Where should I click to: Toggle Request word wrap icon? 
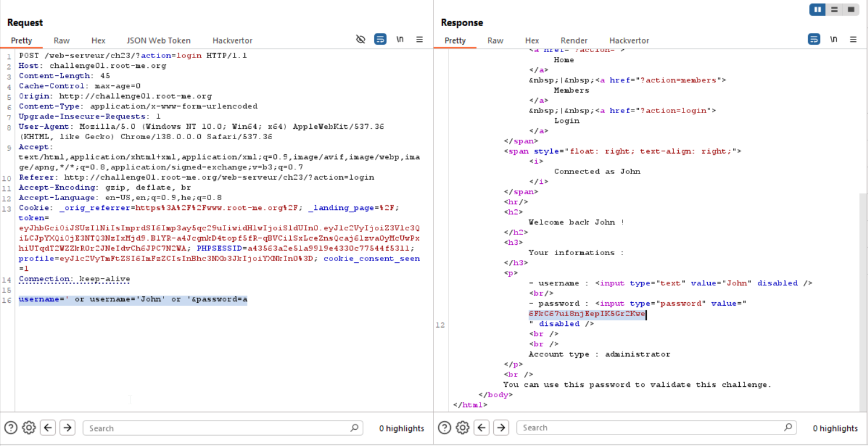(380, 39)
